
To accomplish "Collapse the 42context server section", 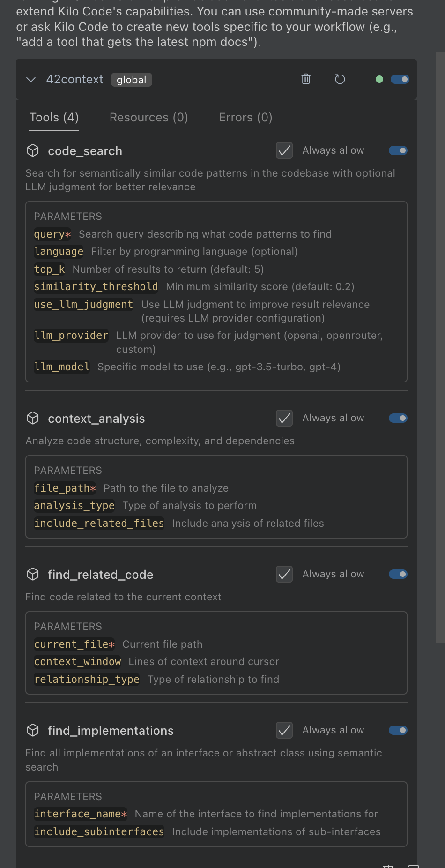I will point(31,79).
